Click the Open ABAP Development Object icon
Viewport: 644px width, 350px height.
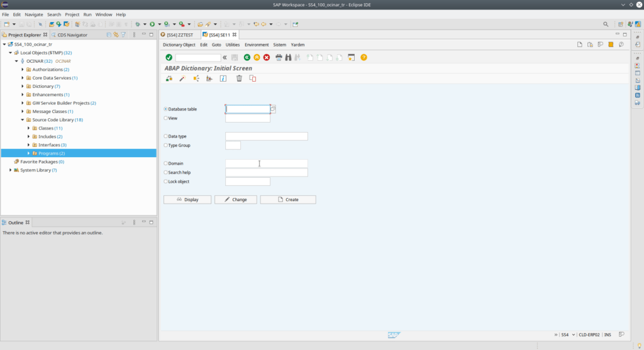(51, 25)
